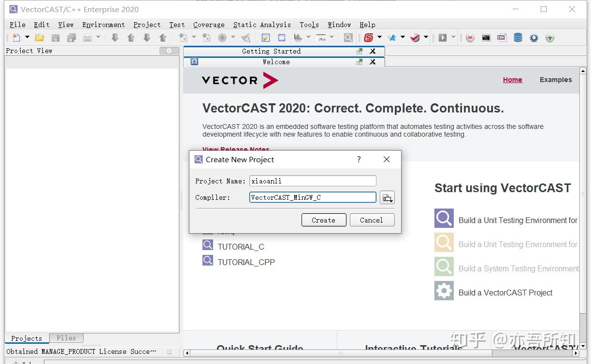Open the Coverage menu

[209, 25]
